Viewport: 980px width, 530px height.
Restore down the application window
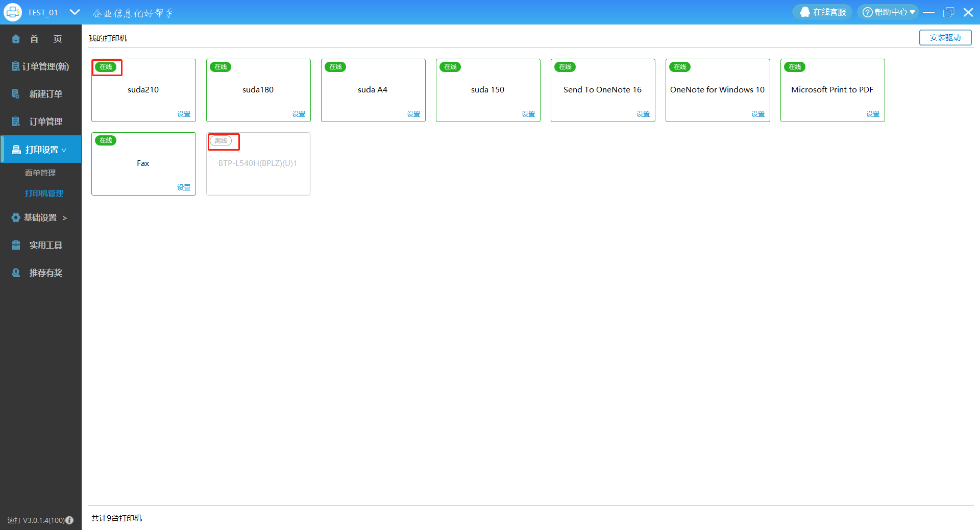(948, 12)
